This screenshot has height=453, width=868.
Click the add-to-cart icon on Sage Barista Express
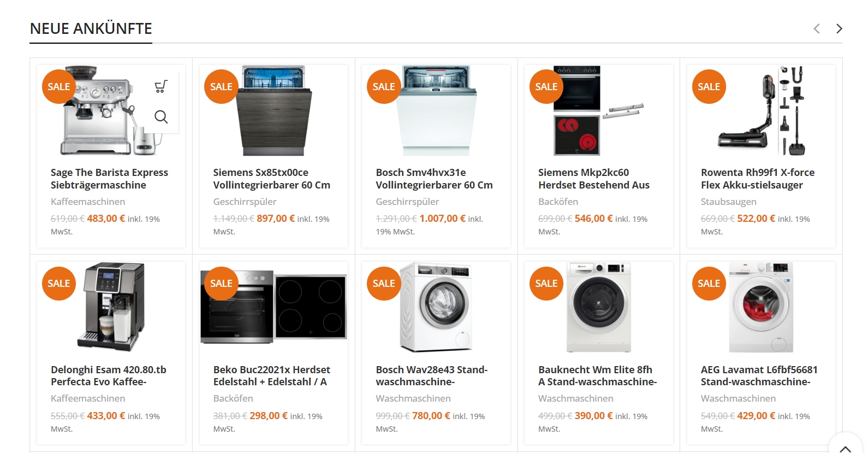(x=161, y=86)
